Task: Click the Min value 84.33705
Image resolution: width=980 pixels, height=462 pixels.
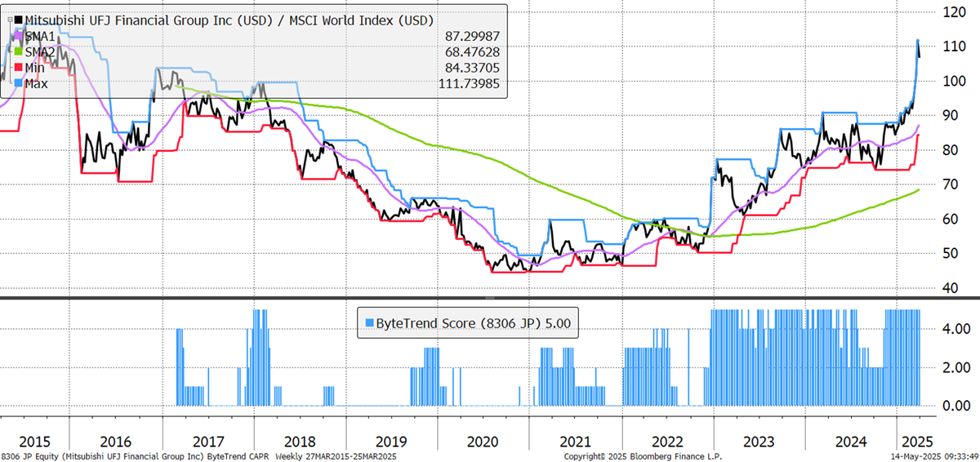Action: click(x=472, y=68)
